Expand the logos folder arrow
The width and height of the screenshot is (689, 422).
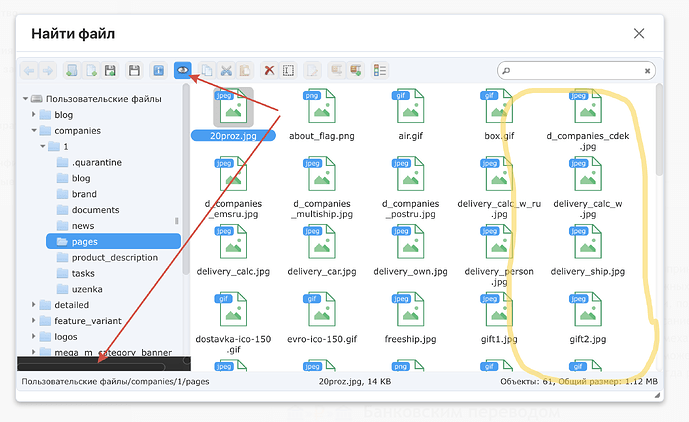32,337
